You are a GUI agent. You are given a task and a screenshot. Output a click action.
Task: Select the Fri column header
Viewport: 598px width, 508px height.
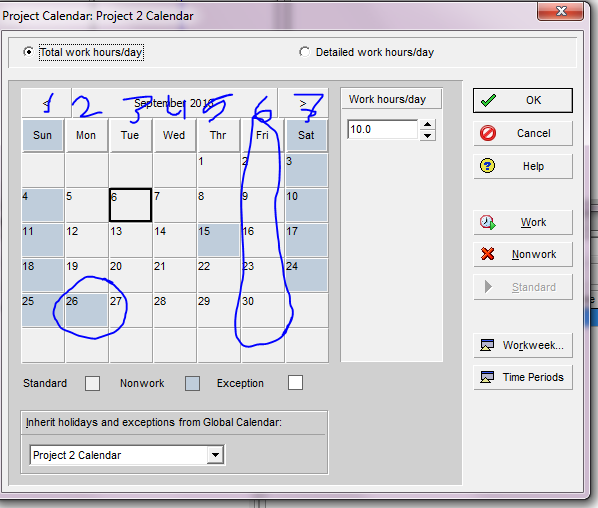tap(262, 135)
